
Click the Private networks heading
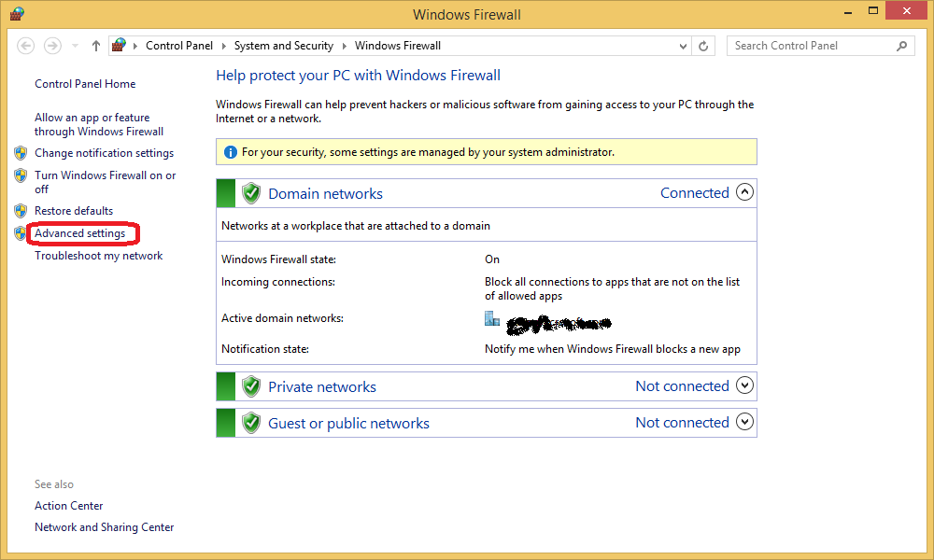(x=322, y=386)
